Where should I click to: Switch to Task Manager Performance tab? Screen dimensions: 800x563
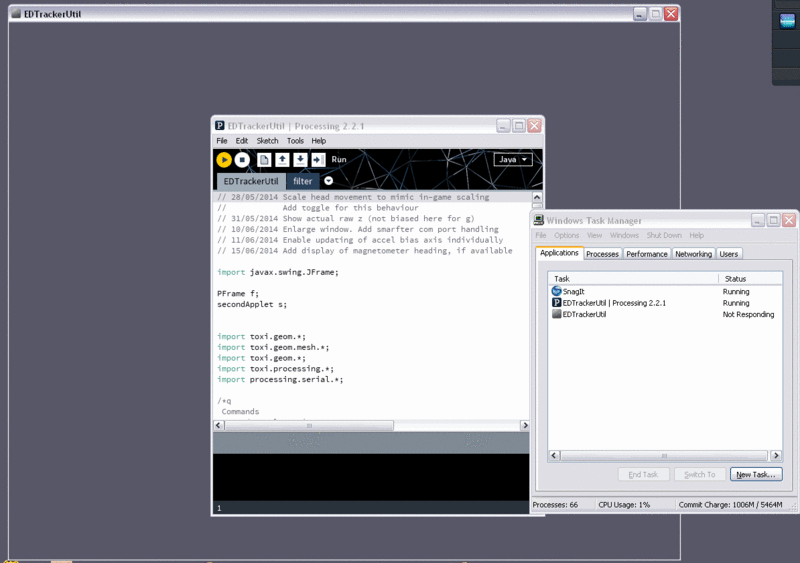(x=646, y=254)
